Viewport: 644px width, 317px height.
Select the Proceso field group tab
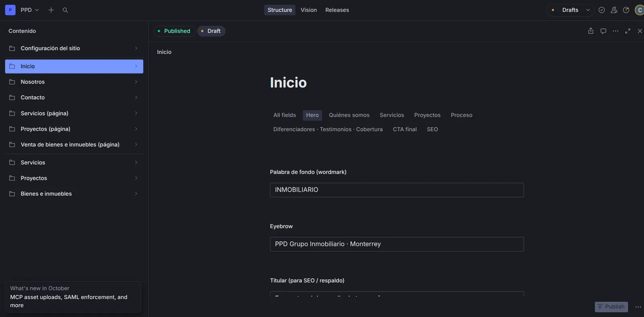(x=462, y=115)
